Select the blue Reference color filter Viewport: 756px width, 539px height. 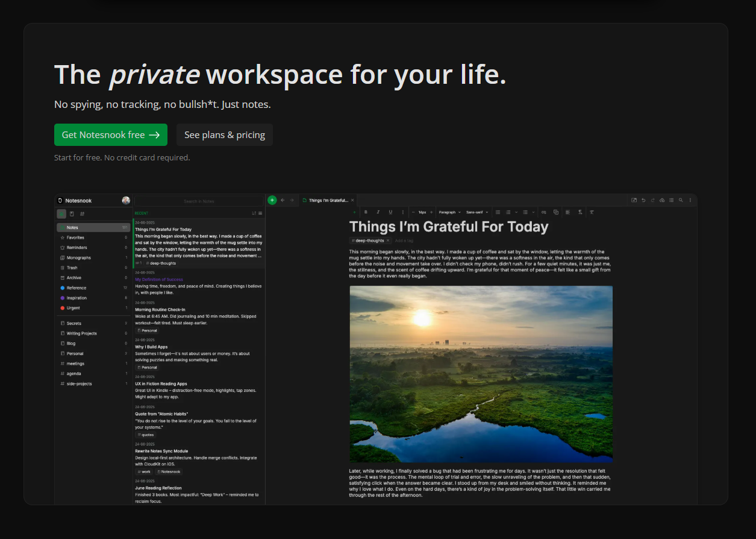pos(93,288)
